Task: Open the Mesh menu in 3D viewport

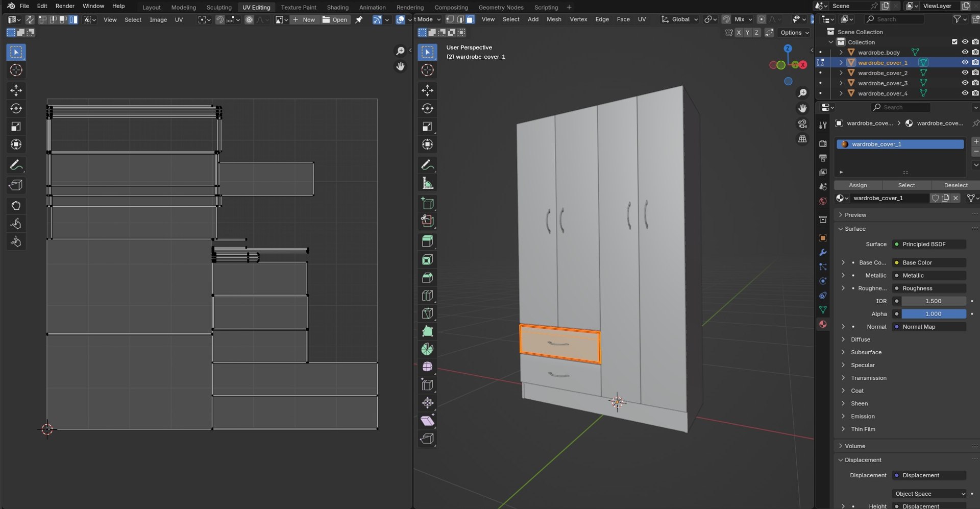Action: coord(554,19)
